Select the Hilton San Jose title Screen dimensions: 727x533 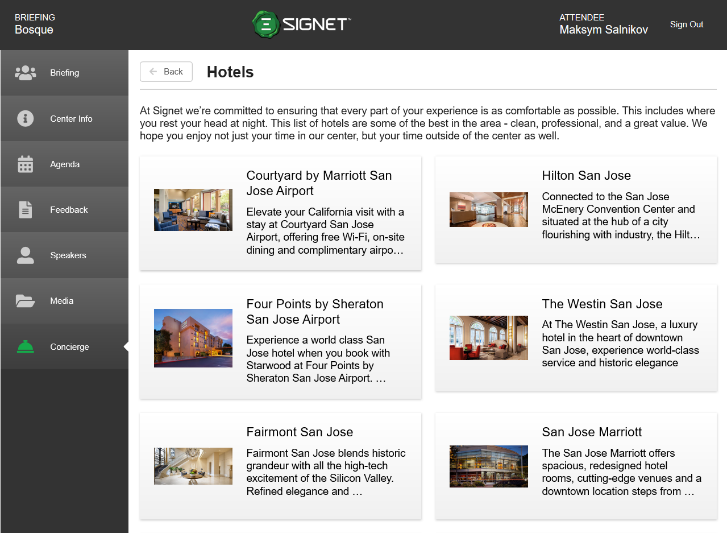[x=586, y=176]
